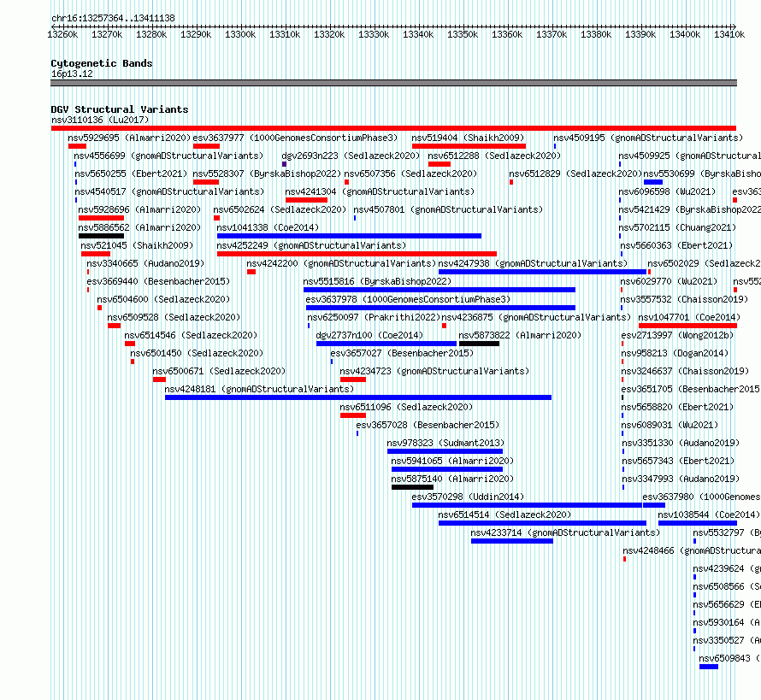
Task: Select esv3657027 (Besenbacher2015) label
Action: (x=402, y=353)
